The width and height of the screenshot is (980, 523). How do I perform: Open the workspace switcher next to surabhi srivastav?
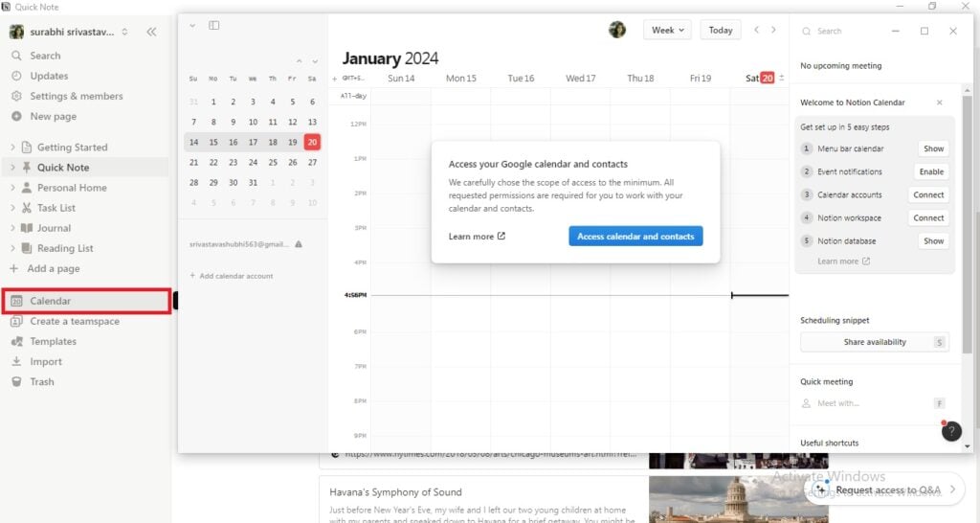(125, 32)
